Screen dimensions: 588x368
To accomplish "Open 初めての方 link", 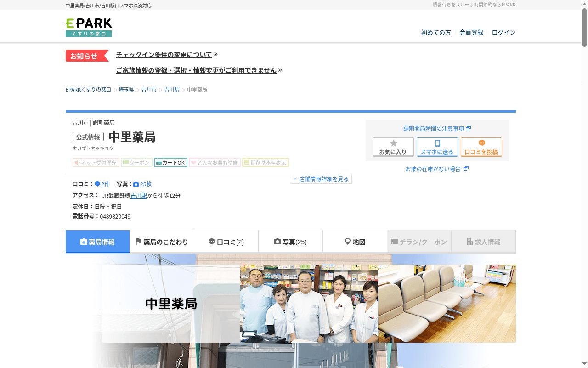I will coord(436,33).
